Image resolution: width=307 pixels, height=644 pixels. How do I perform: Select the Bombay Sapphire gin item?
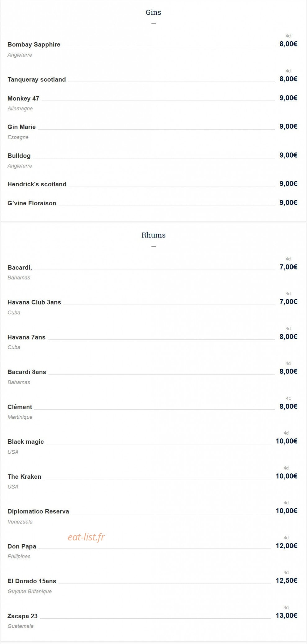tap(34, 44)
